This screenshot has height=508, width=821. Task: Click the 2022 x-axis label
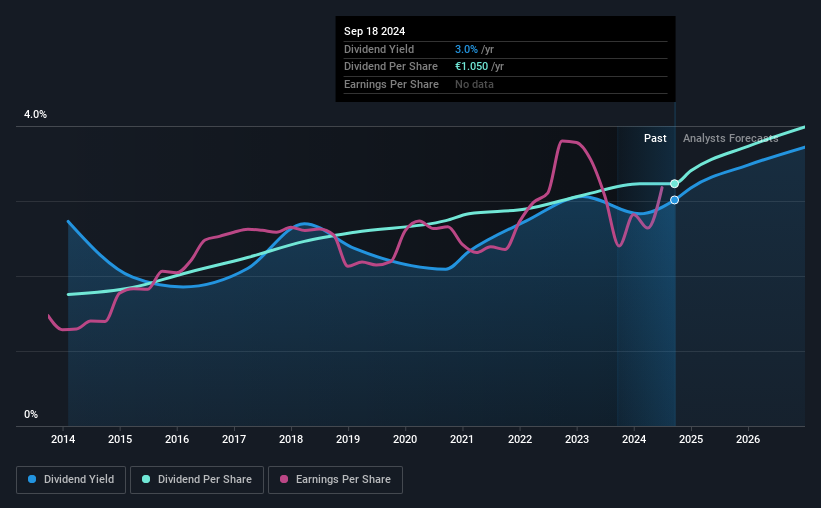click(520, 439)
